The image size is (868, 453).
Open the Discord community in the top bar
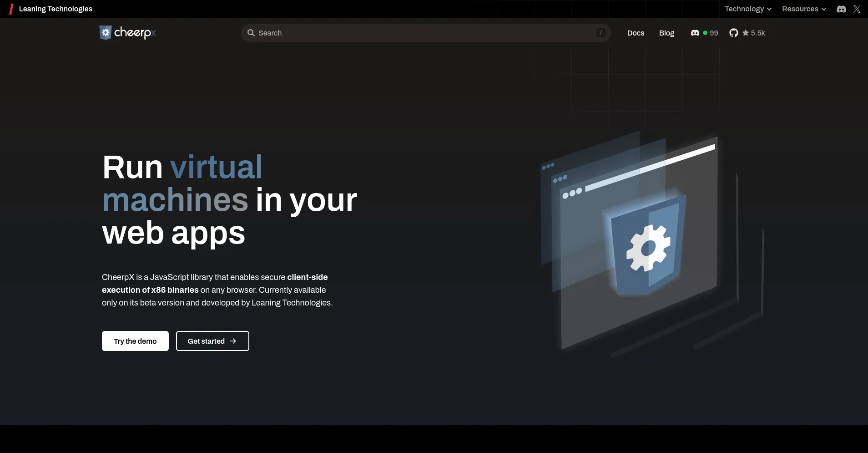tap(840, 9)
